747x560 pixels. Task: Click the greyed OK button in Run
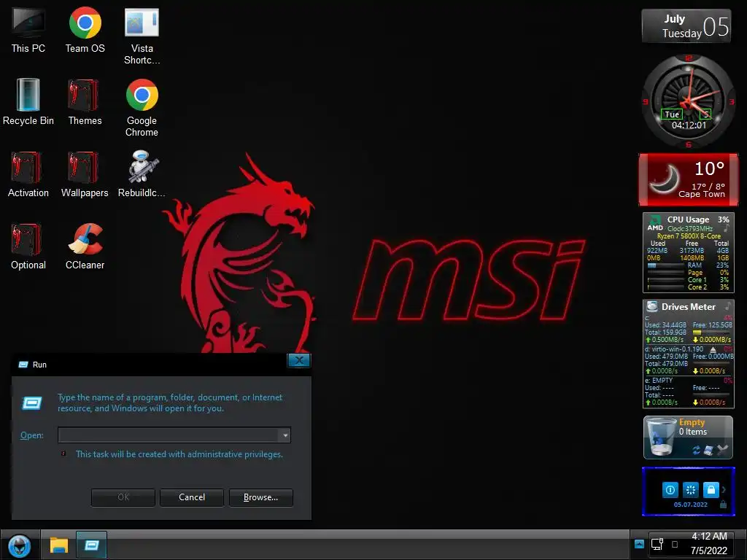click(123, 497)
